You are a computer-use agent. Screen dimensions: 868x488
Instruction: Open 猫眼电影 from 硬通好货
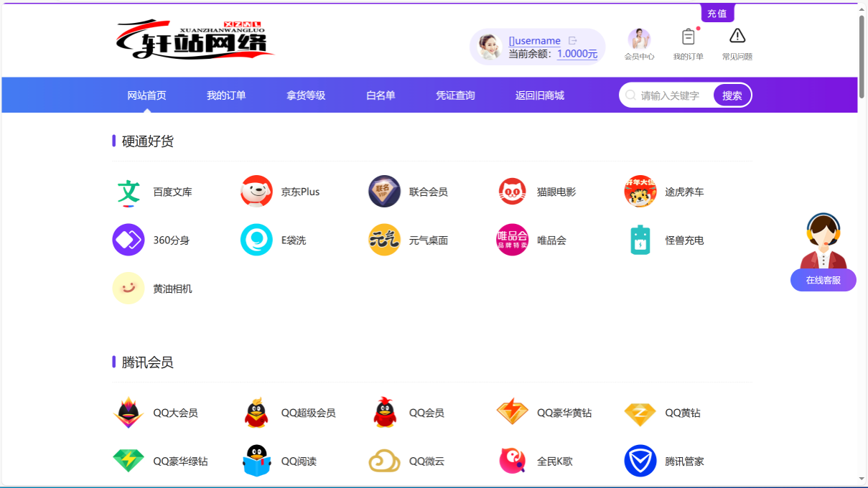(512, 192)
